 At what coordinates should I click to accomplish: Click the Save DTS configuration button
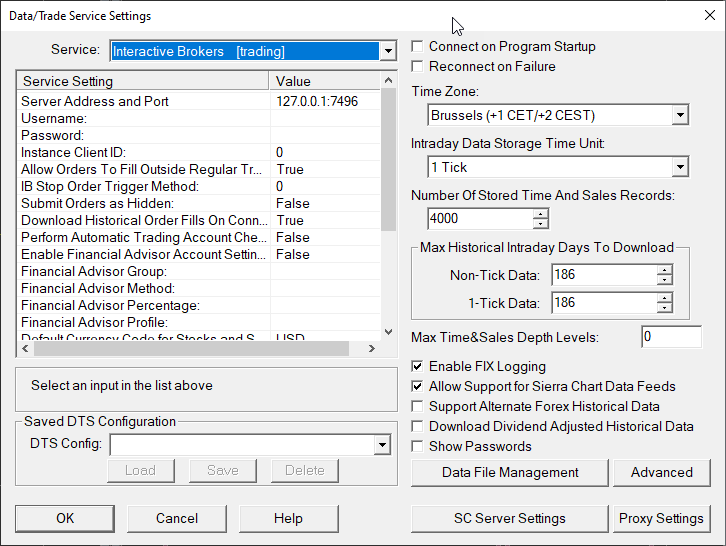point(223,471)
